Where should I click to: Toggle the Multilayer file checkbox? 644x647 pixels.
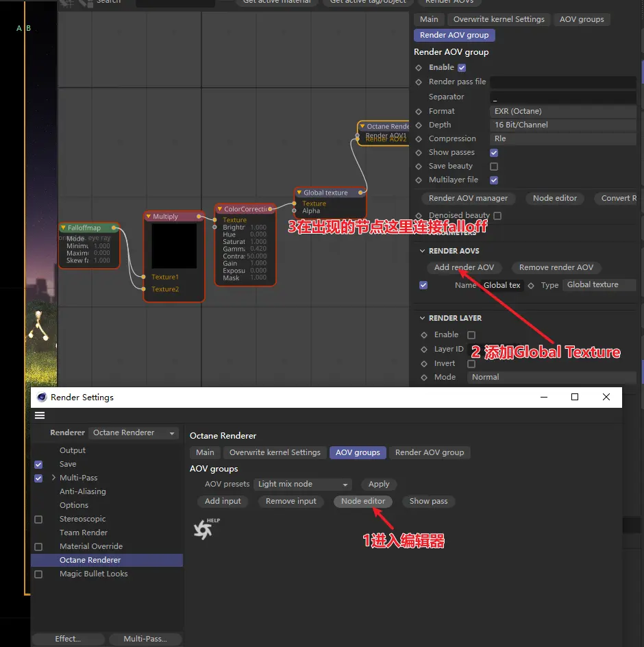point(494,180)
